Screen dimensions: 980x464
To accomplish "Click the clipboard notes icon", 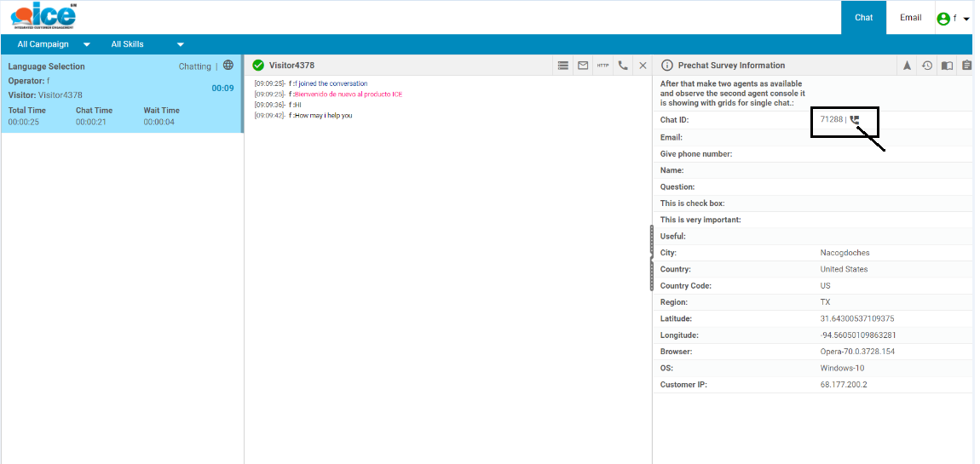I will click(966, 66).
